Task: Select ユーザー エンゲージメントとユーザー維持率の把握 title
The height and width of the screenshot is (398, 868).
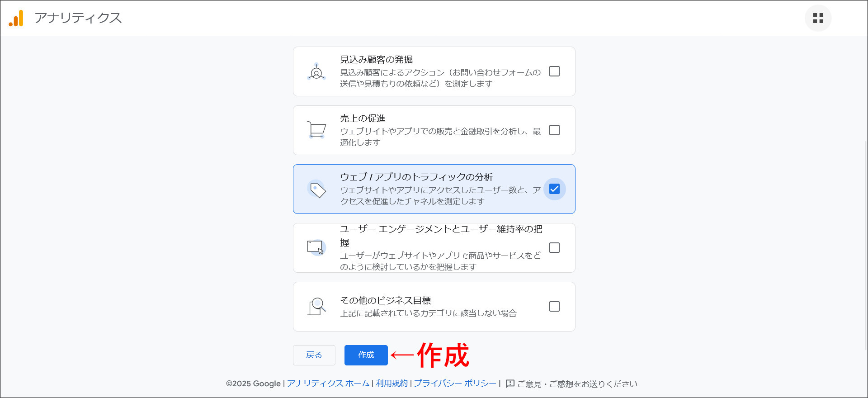Action: 441,236
